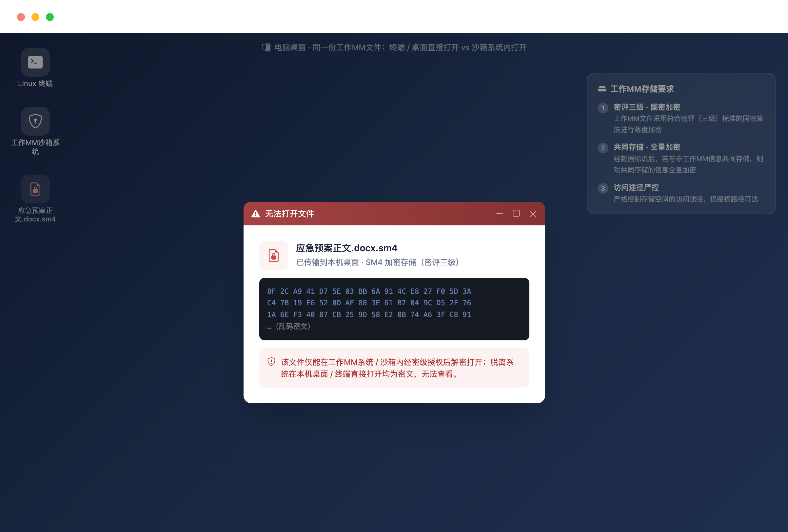Click the yellow macOS minimize light
788x532 pixels.
pyautogui.click(x=35, y=17)
